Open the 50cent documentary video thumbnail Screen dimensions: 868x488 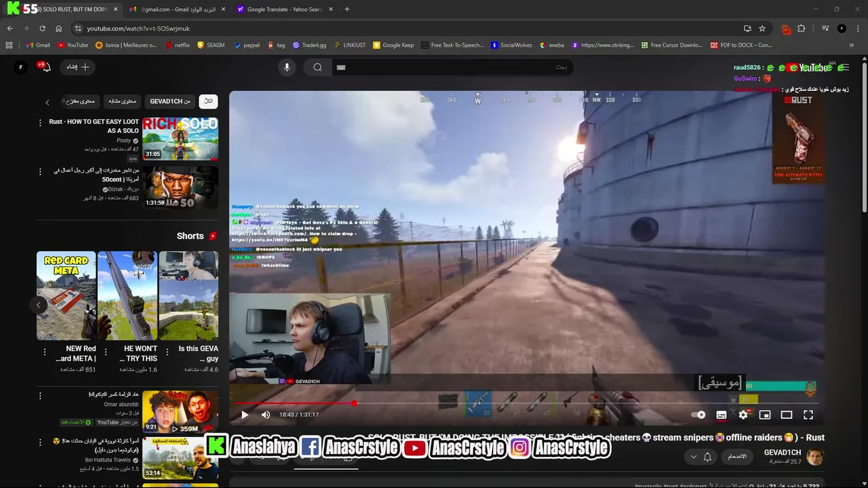(180, 187)
